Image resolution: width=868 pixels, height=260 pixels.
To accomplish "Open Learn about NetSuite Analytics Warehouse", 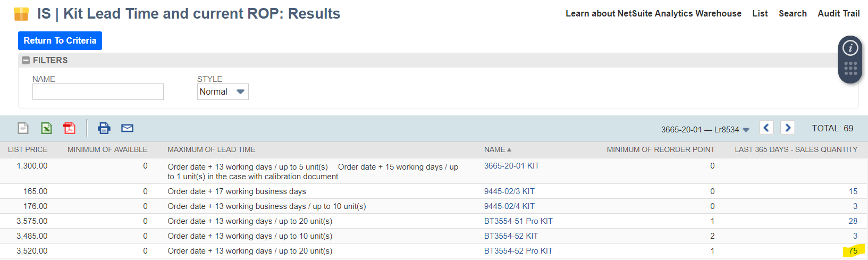I will click(653, 14).
